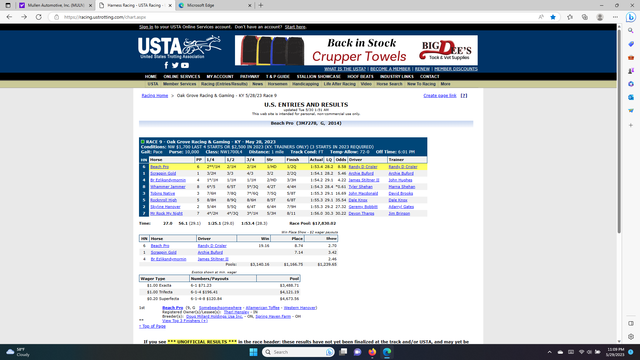
Task: Click the USTA logo
Action: (180, 47)
